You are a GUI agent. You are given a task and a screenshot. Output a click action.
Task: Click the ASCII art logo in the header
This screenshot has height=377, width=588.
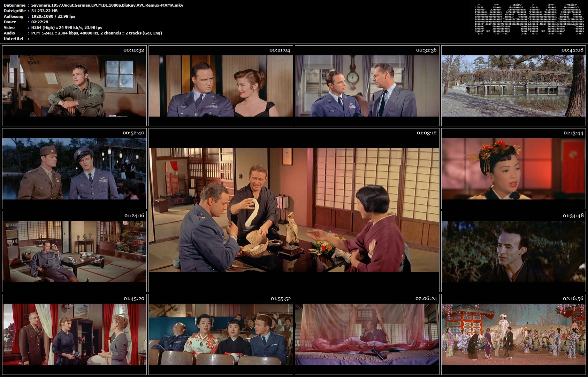tap(529, 19)
